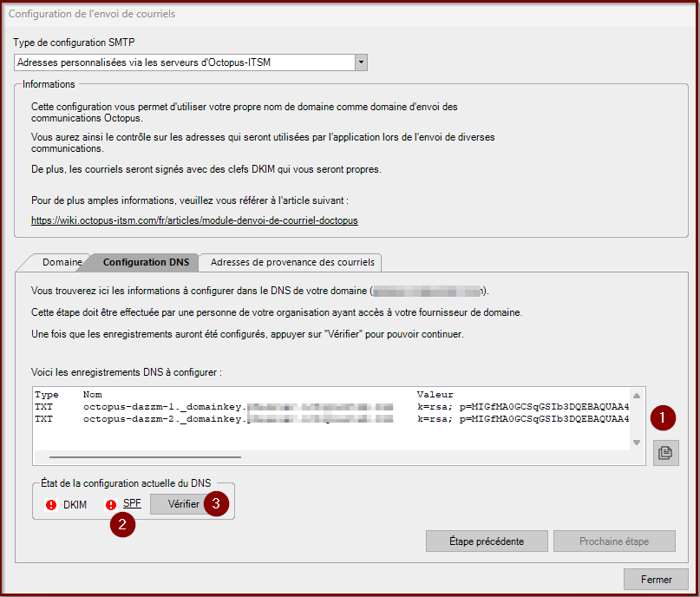The width and height of the screenshot is (700, 597).
Task: Select the Configuration DNS tab
Action: 146,262
